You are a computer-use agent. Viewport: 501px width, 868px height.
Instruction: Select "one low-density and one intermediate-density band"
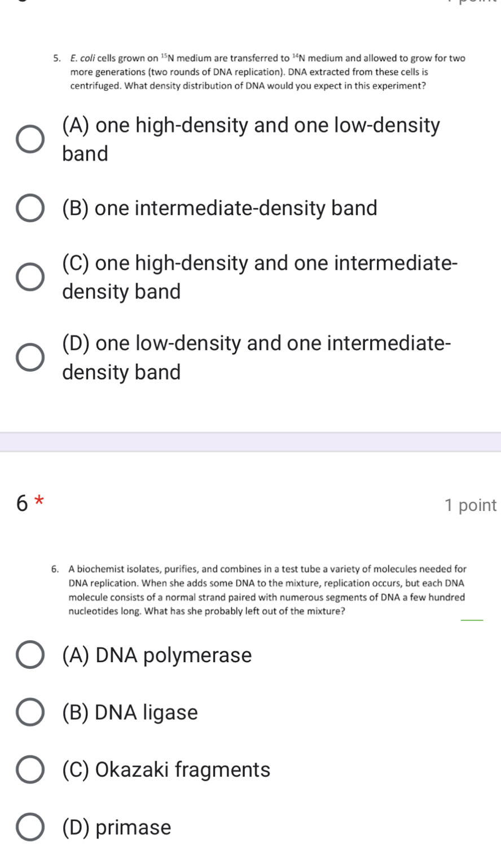point(29,356)
